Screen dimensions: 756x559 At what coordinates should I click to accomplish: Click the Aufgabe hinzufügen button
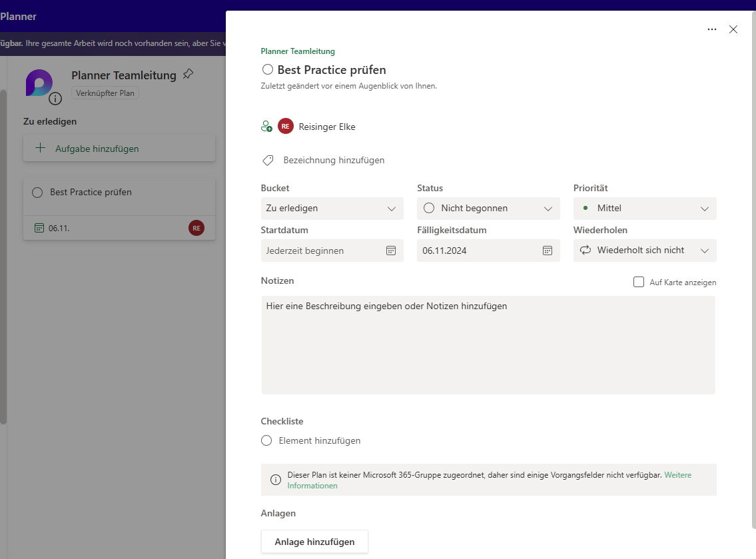[x=119, y=149]
